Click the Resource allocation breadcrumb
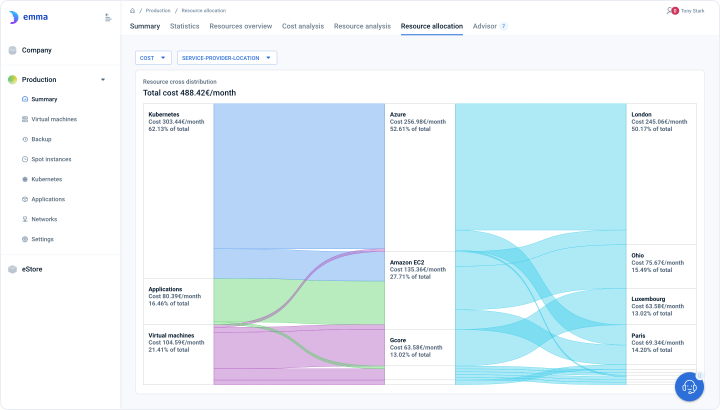720x410 pixels. point(203,11)
